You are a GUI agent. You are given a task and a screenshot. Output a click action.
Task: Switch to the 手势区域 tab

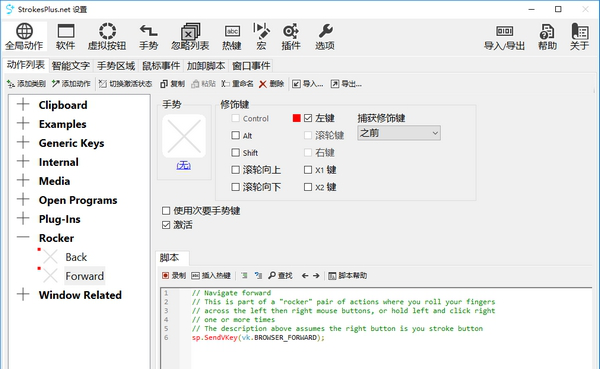[x=116, y=66]
